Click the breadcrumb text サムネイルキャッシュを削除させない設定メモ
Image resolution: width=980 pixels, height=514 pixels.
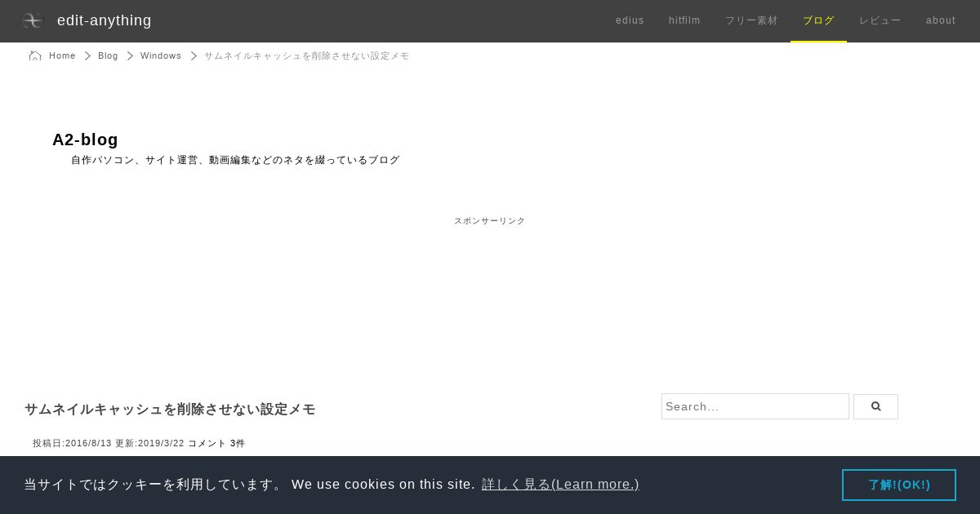pos(307,55)
